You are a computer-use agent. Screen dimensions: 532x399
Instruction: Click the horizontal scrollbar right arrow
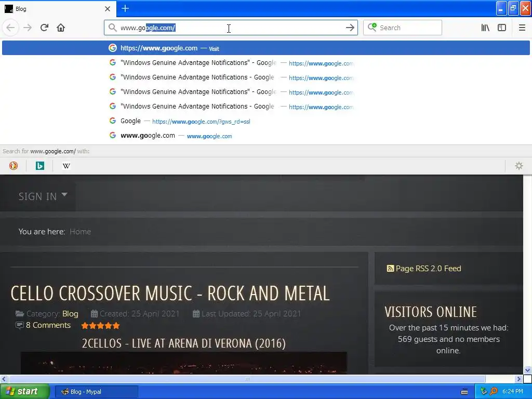tap(519, 379)
